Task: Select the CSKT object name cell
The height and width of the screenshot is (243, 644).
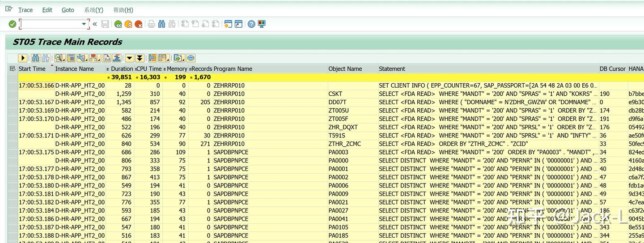Action: click(353, 94)
